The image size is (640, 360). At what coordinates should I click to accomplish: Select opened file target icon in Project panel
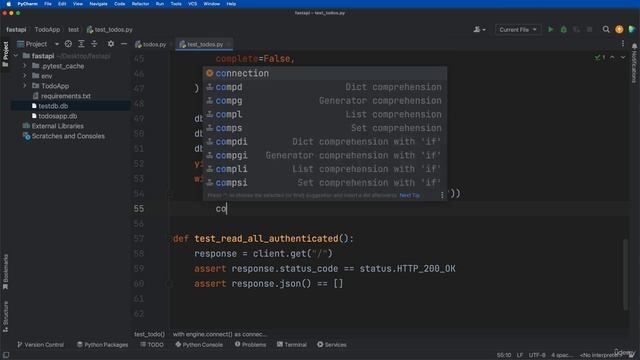pos(68,44)
